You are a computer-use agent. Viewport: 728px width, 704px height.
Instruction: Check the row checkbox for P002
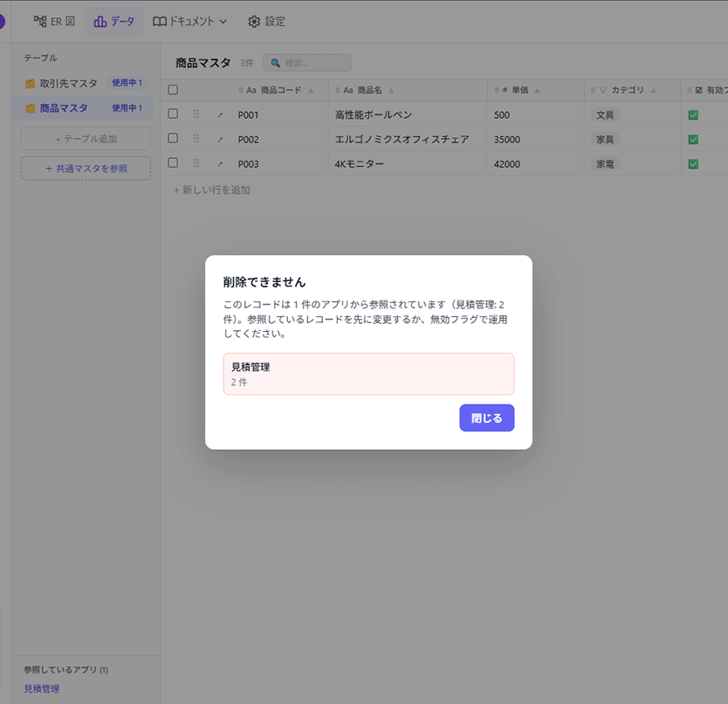pyautogui.click(x=173, y=138)
